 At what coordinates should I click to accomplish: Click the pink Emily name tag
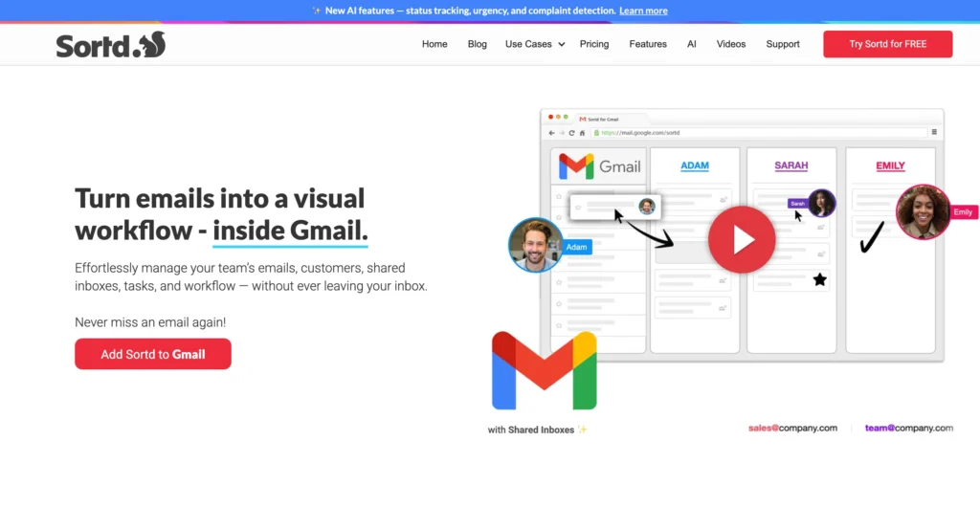pos(963,212)
